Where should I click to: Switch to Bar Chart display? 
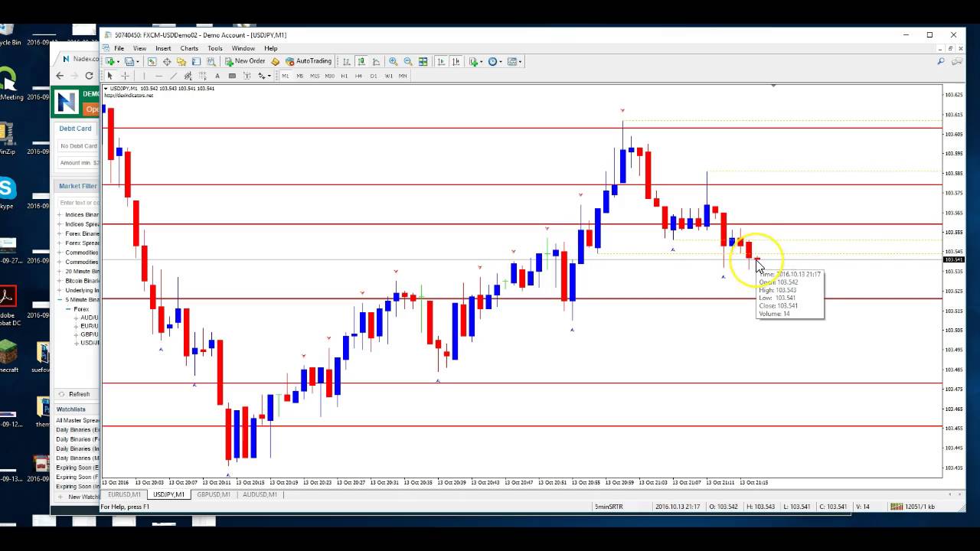coord(346,61)
